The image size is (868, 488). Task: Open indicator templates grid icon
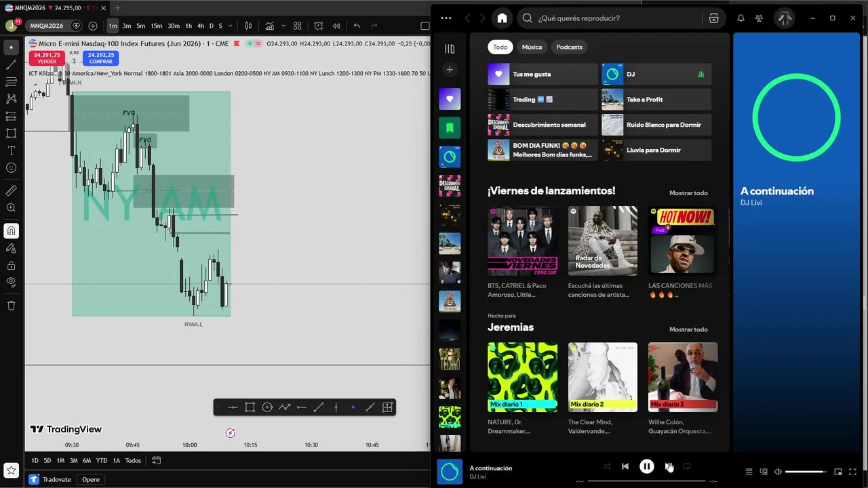click(x=297, y=26)
